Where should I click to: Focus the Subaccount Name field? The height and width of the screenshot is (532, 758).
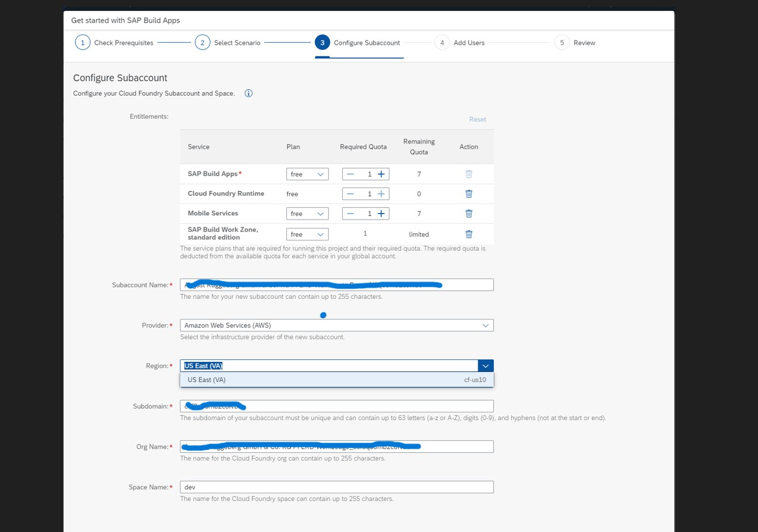tap(337, 285)
